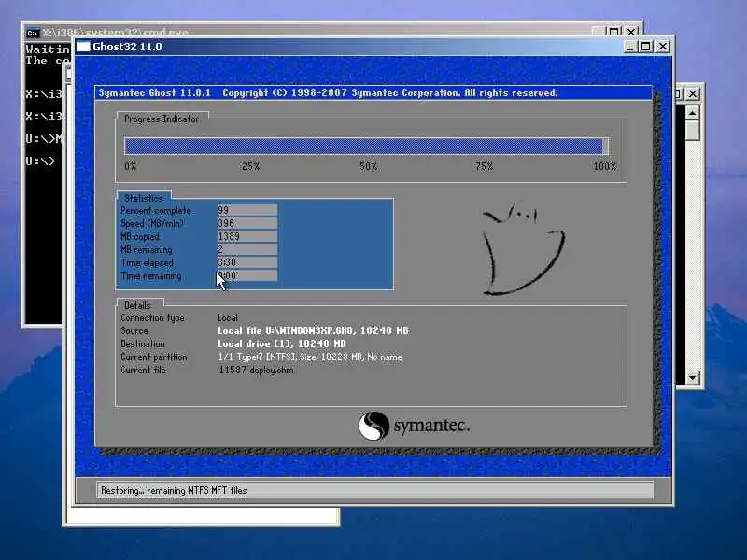Click the 0% marker under progress bar
Image resolution: width=747 pixels, height=560 pixels.
coord(130,166)
